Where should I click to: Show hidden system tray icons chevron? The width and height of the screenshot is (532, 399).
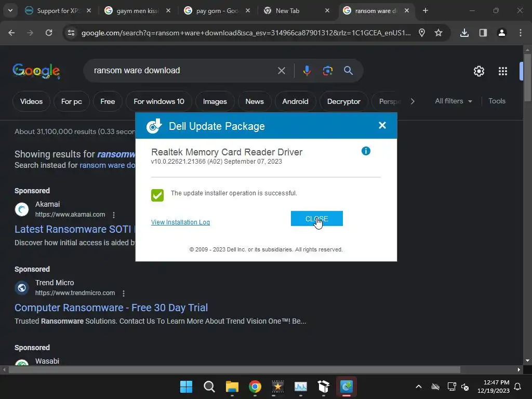click(419, 387)
